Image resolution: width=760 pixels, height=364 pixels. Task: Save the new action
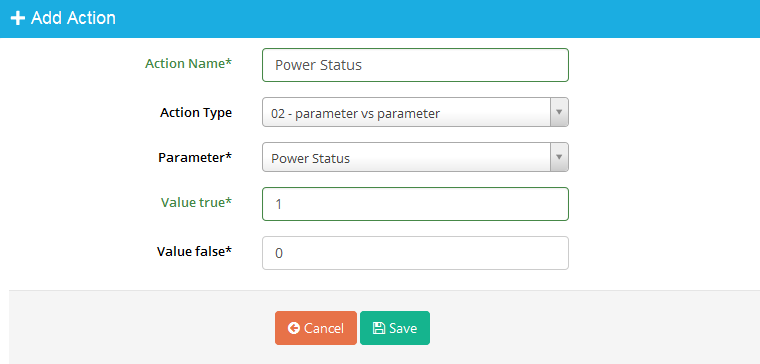(395, 328)
